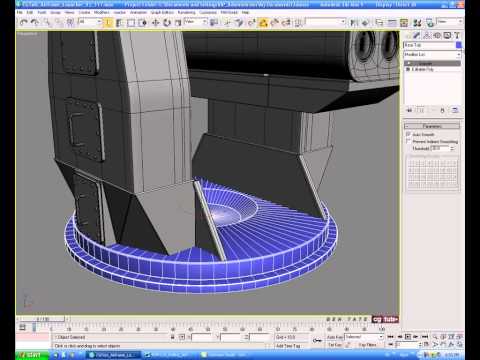Viewport: 480px width, 360px height.
Task: Click the Threshold value field
Action: tap(441, 148)
